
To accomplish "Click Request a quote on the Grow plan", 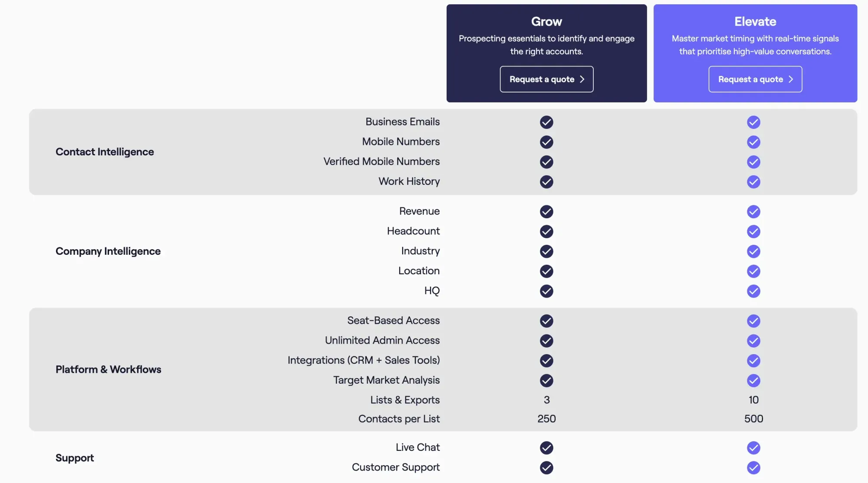I will 546,79.
